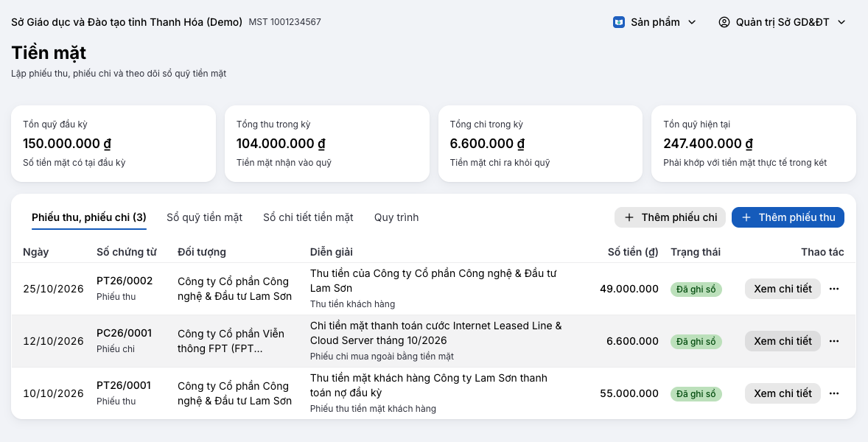Open more actions for voucher PT26/0002
The image size is (868, 442).
[x=834, y=289]
